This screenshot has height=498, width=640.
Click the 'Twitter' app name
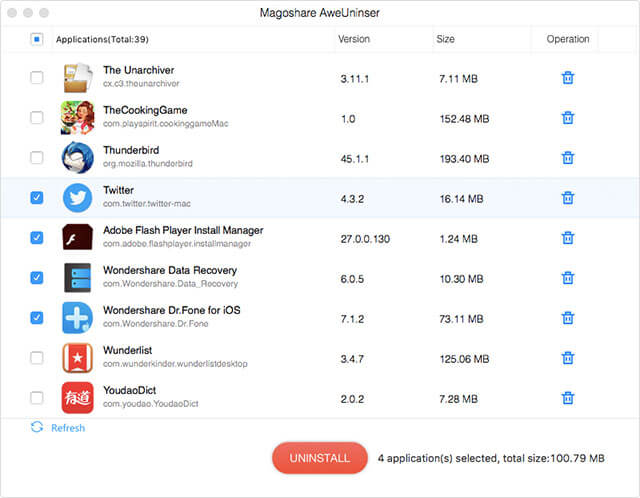click(118, 190)
